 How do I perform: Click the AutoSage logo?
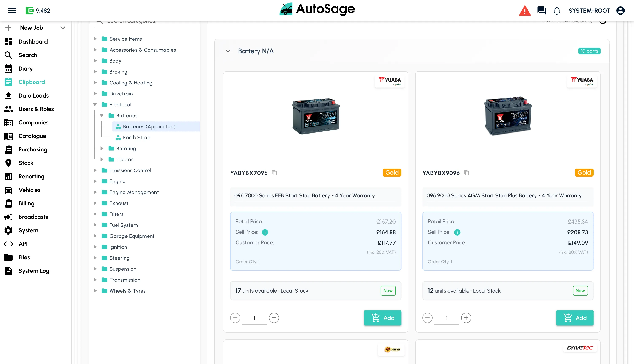click(x=317, y=9)
